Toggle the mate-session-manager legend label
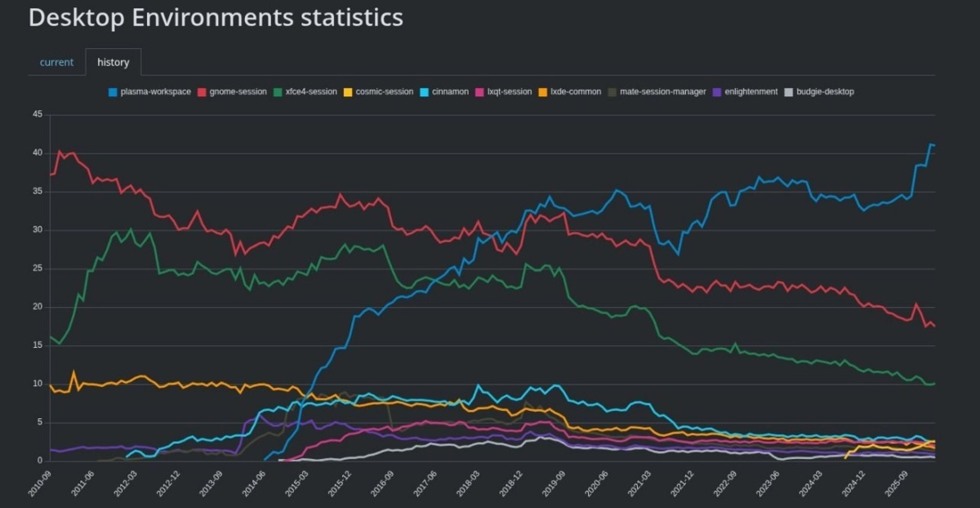This screenshot has width=980, height=508. 662,91
